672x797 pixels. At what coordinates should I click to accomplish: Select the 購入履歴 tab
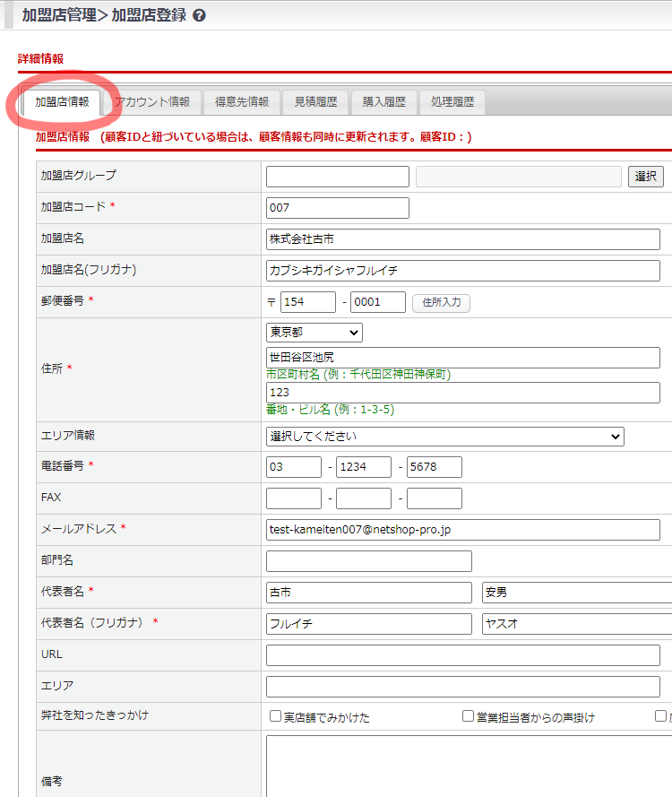click(384, 102)
